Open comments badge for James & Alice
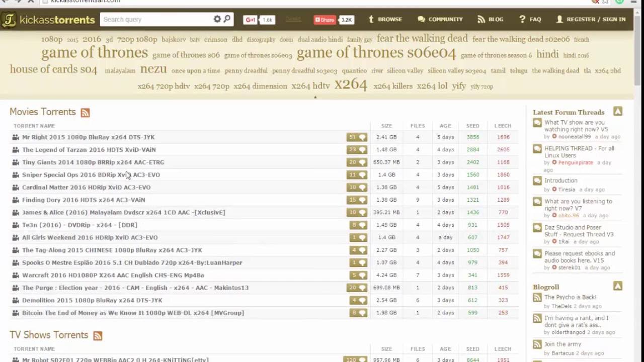This screenshot has width=644, height=362. [x=357, y=212]
